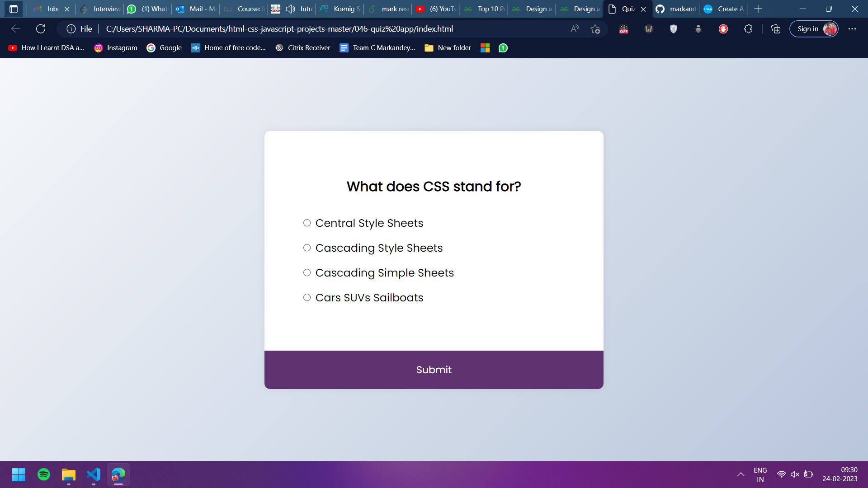
Task: Open the Windows Start menu
Action: [19, 474]
